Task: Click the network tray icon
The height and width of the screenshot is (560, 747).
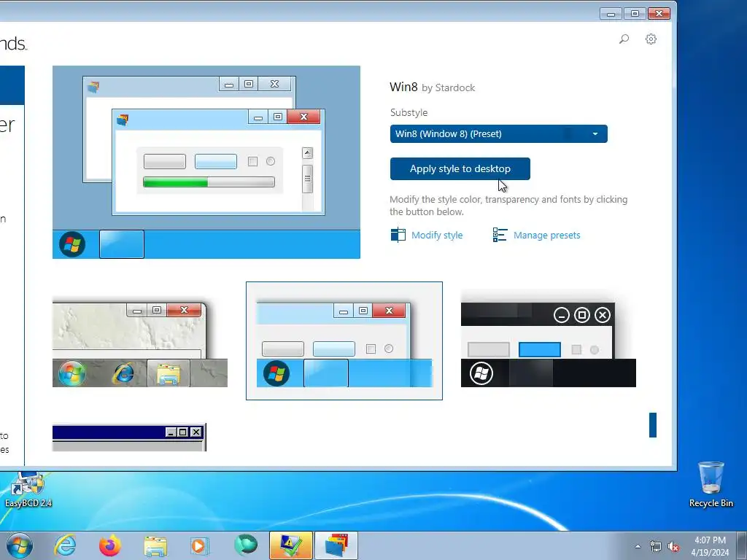Action: tap(656, 547)
